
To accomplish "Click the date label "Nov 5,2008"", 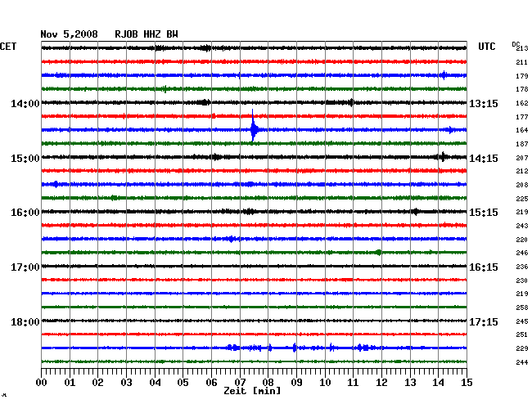I will pos(69,34).
